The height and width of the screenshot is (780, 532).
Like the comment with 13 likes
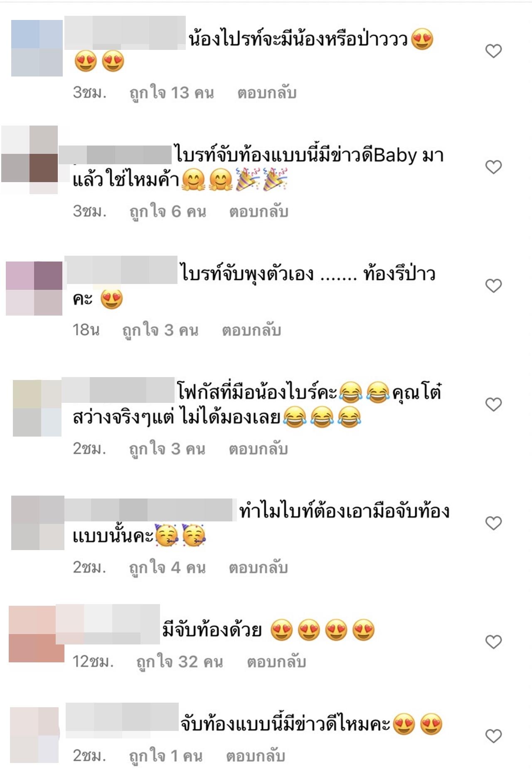pos(493,51)
